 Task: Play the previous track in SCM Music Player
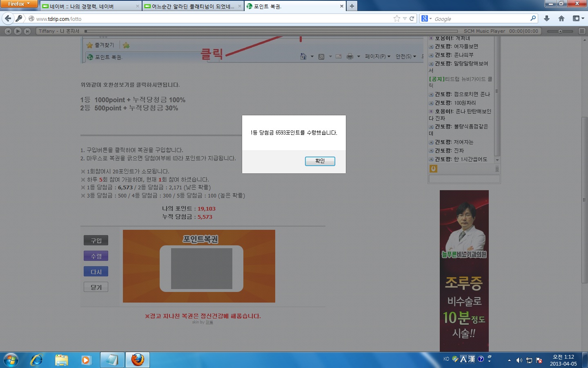point(8,31)
